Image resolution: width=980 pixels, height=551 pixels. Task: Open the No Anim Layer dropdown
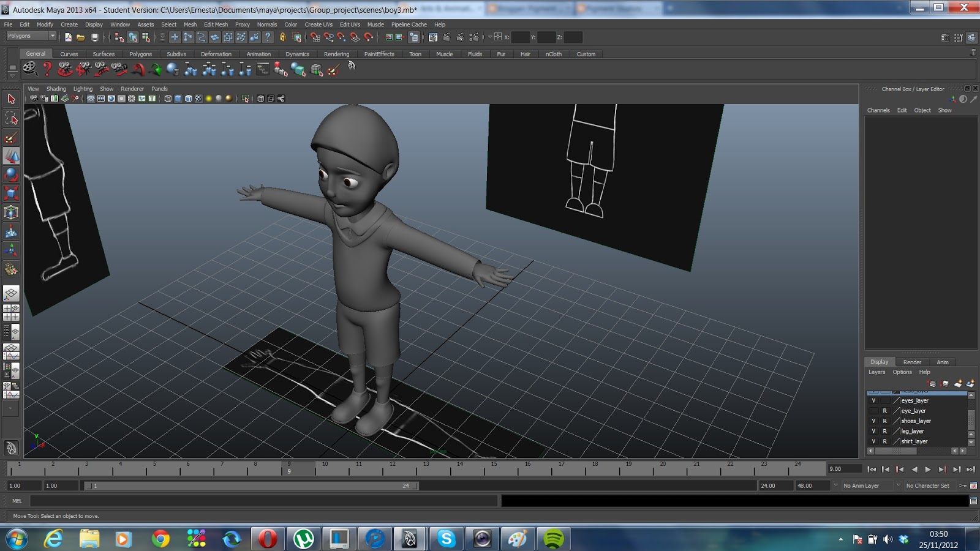(x=861, y=485)
